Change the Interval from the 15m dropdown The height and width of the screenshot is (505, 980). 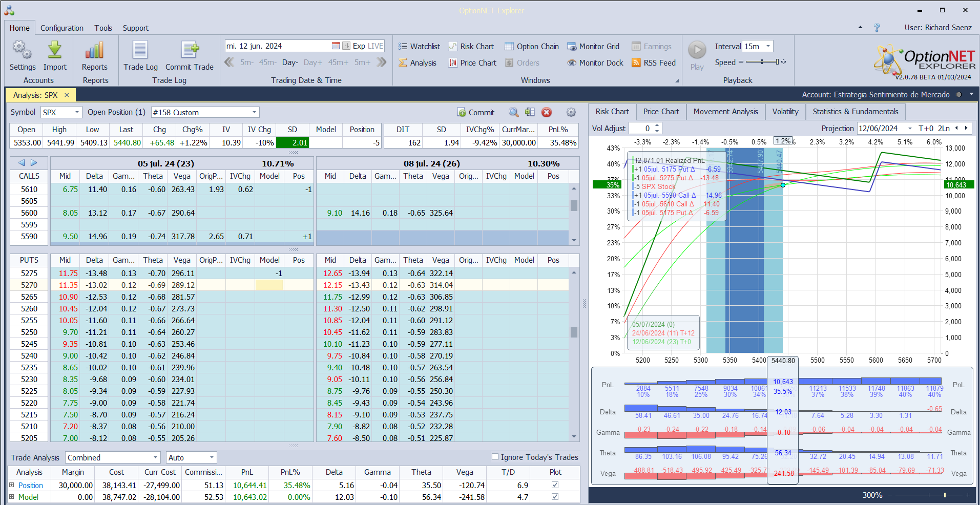click(x=757, y=46)
